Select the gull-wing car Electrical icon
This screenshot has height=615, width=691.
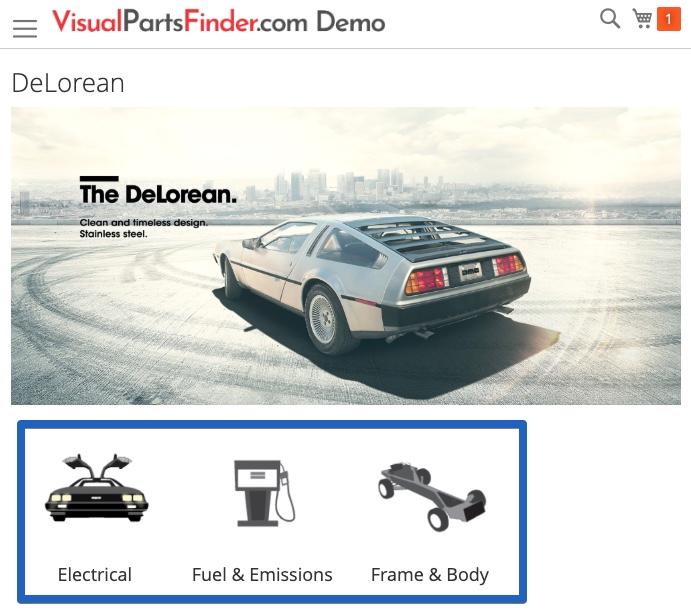pos(97,488)
